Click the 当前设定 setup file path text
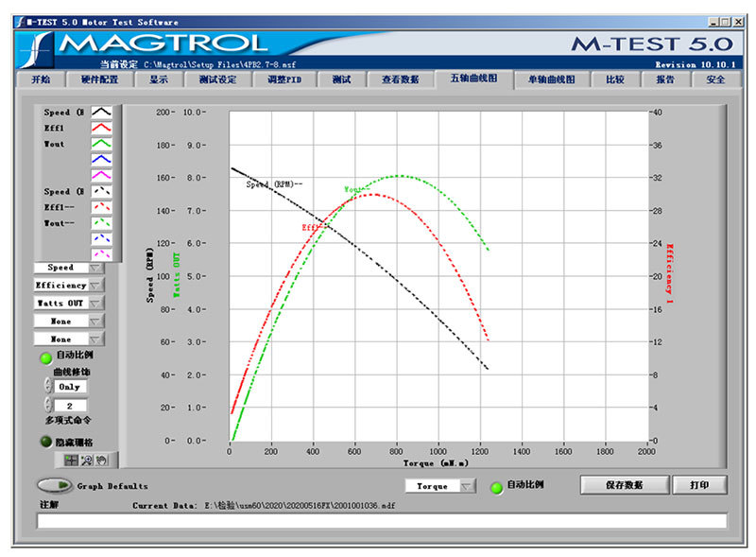 pyautogui.click(x=220, y=64)
